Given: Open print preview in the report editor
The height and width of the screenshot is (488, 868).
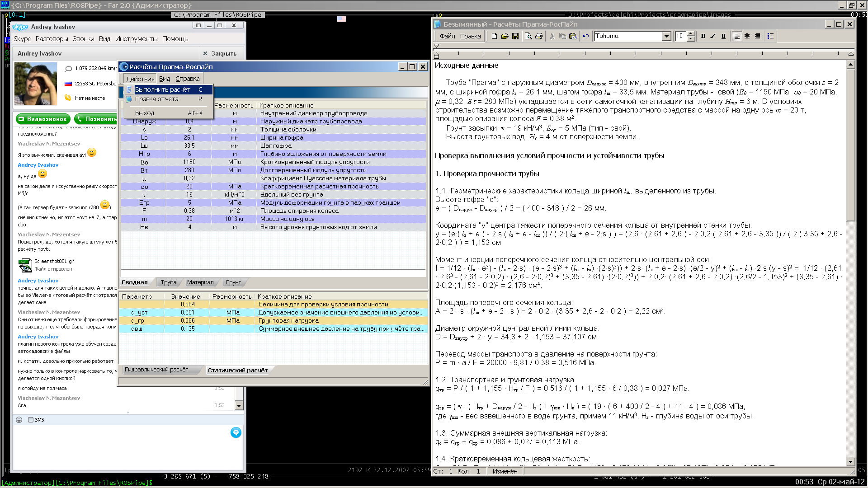Looking at the screenshot, I should [x=528, y=36].
